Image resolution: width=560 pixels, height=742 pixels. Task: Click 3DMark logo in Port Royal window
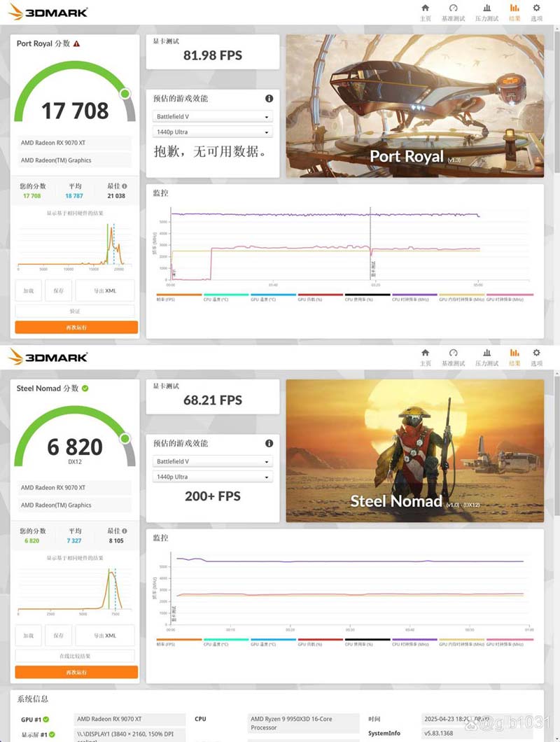(x=48, y=12)
